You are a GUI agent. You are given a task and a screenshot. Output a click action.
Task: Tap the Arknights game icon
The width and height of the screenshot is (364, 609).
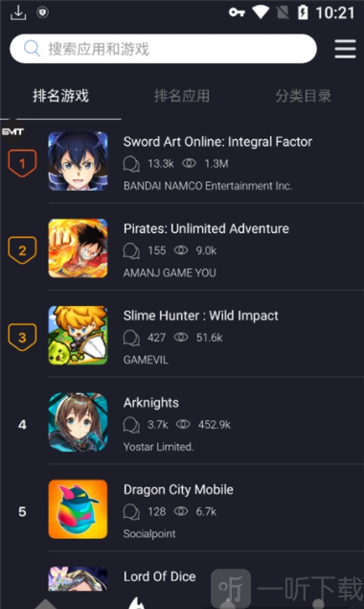tap(78, 422)
